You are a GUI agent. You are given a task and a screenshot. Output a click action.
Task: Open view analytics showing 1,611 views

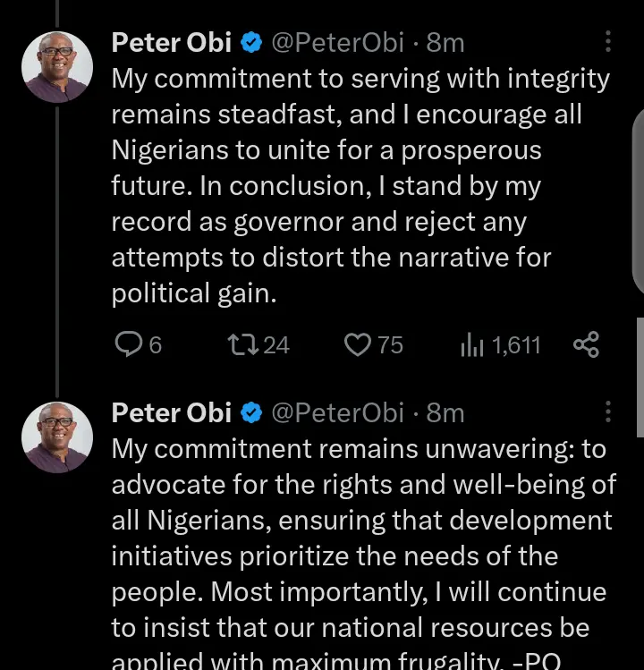pos(471,344)
